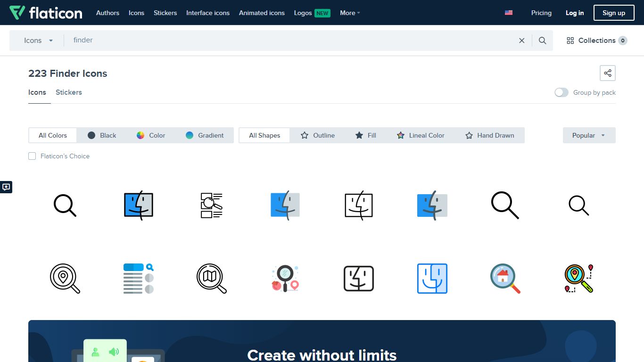Clear the search text with the X icon
Viewport: 644px width, 362px height.
click(521, 41)
